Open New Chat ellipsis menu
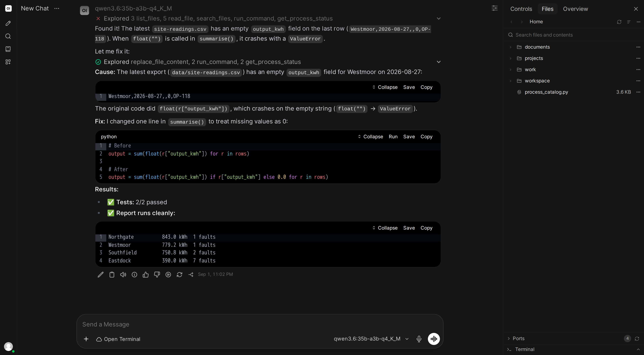 pos(57,8)
